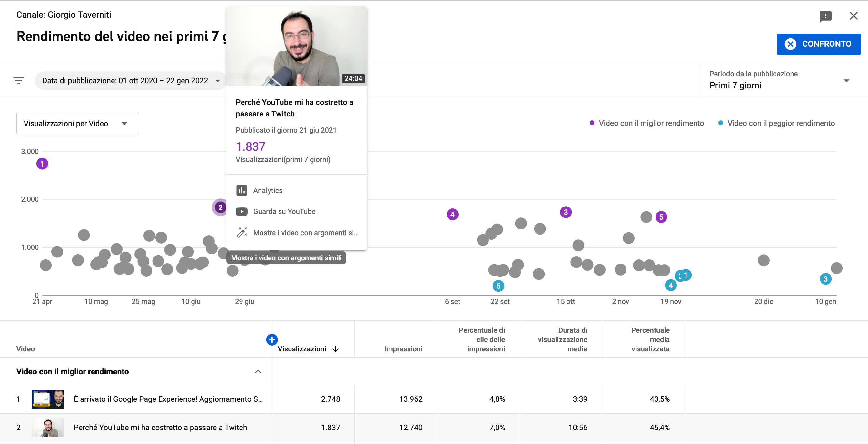Open the Visualizzazioni per Video metric dropdown

coord(77,123)
